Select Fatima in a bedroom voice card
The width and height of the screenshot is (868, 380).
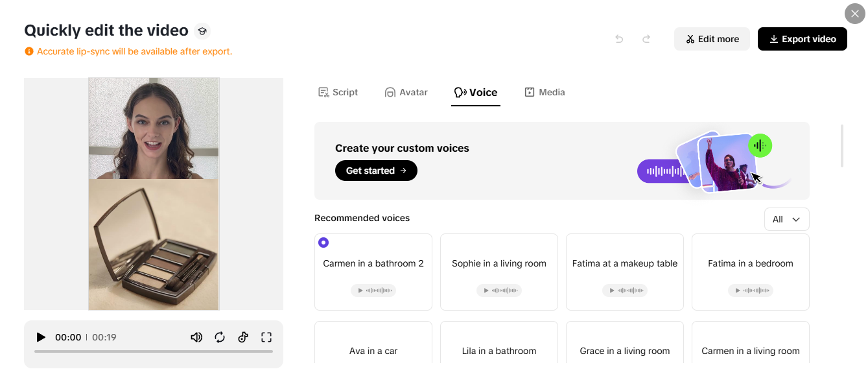(750, 264)
